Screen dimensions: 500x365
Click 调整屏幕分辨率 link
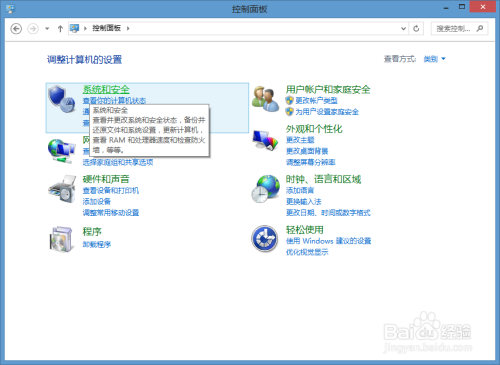click(x=311, y=162)
